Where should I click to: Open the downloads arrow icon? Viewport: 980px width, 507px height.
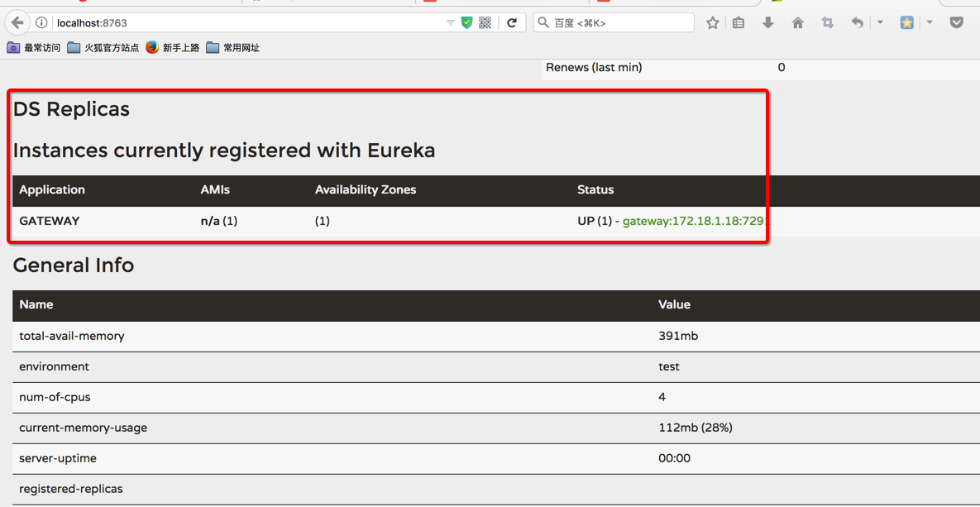[768, 23]
